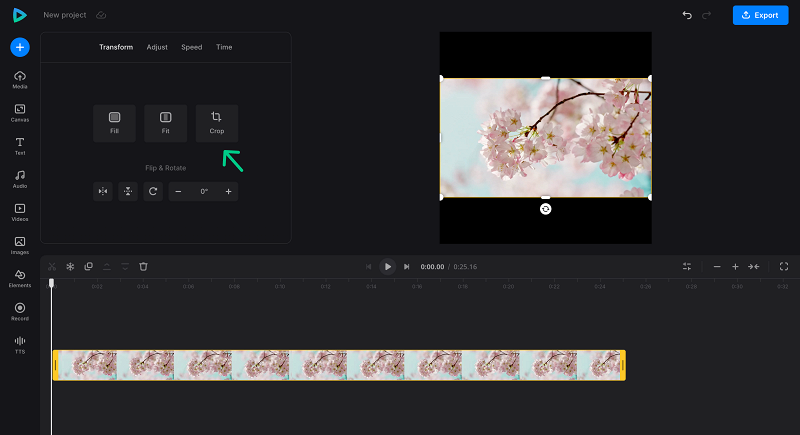Click the blue plus add button
The height and width of the screenshot is (435, 800).
tap(20, 47)
